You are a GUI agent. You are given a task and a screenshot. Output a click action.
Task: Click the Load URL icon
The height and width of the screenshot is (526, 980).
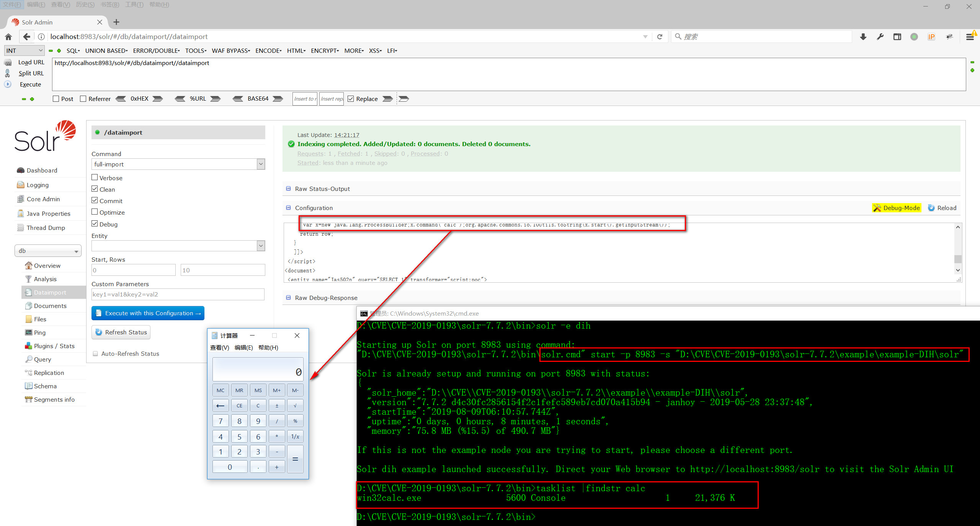[x=8, y=62]
